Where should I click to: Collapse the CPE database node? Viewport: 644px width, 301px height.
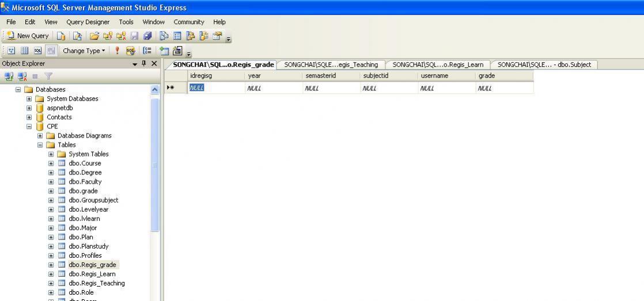point(29,126)
